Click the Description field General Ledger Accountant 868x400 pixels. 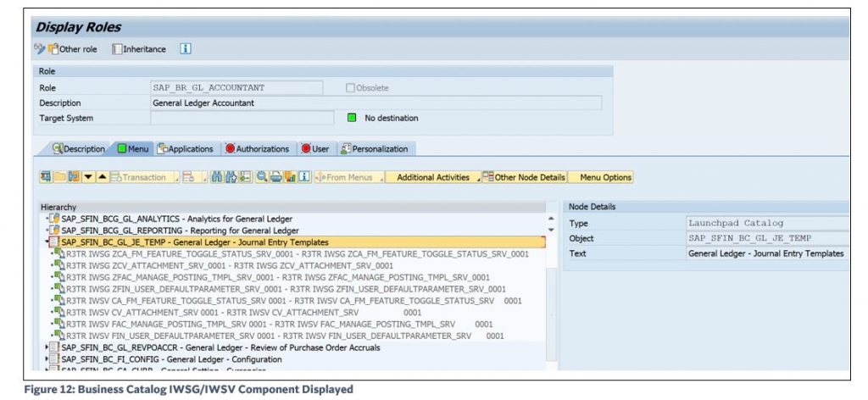tap(376, 103)
